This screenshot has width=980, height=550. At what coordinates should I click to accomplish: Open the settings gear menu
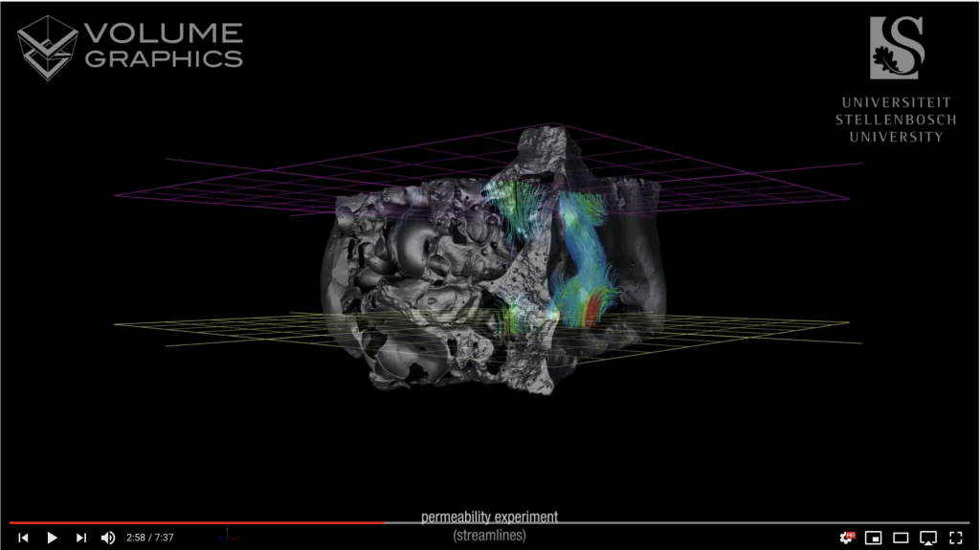pos(846,538)
